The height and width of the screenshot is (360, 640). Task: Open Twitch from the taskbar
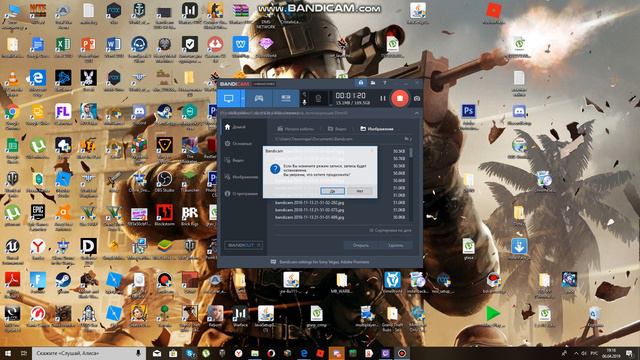coord(386,353)
